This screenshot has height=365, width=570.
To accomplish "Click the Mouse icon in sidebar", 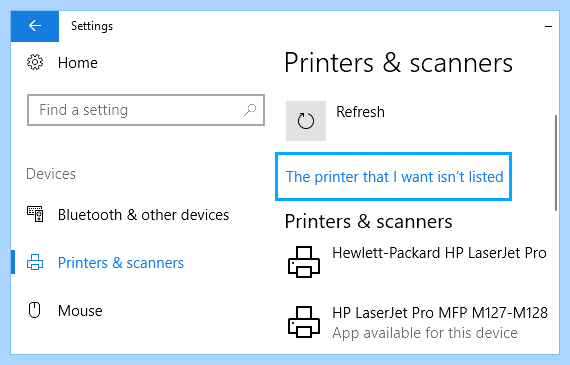I will 35,310.
